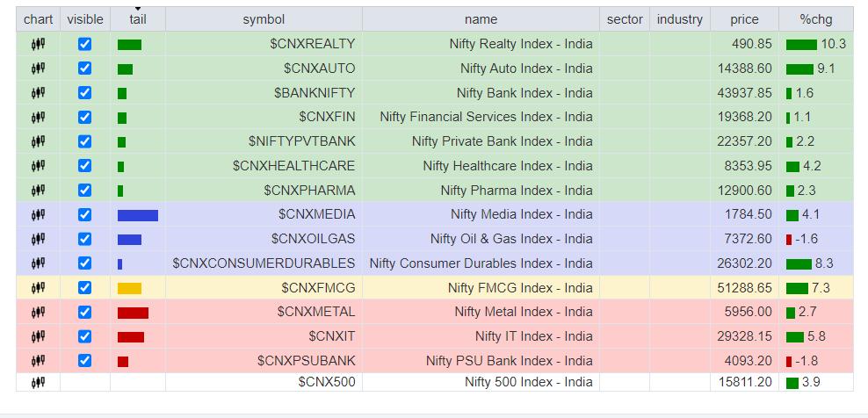Image resolution: width=868 pixels, height=418 pixels.
Task: Uncheck visible checkbox for $CNXAUTO
Action: point(84,68)
